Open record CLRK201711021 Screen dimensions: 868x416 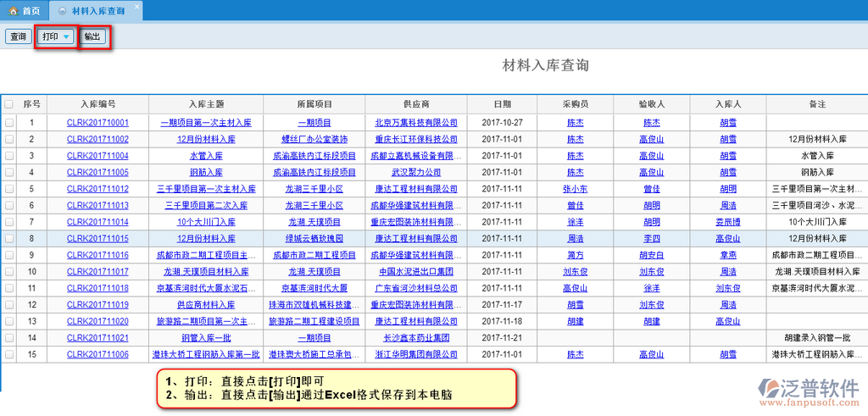97,337
